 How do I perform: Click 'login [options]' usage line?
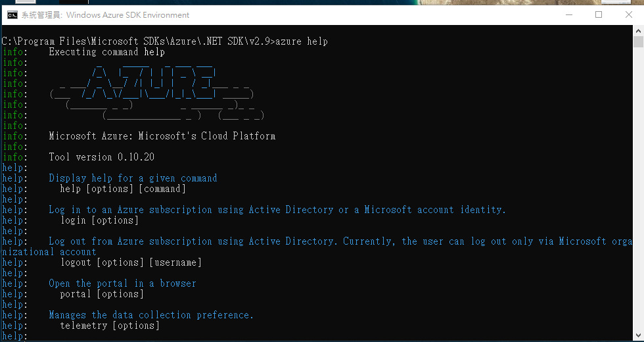[x=99, y=220]
